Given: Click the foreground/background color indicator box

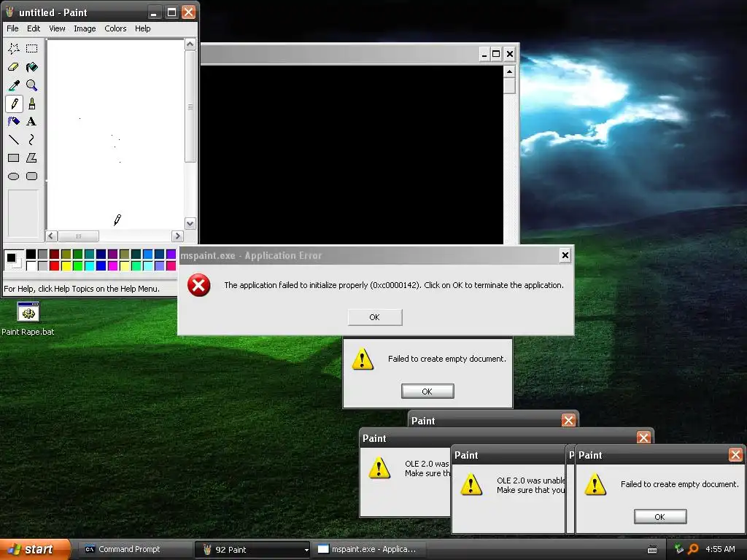Looking at the screenshot, I should pos(13,260).
